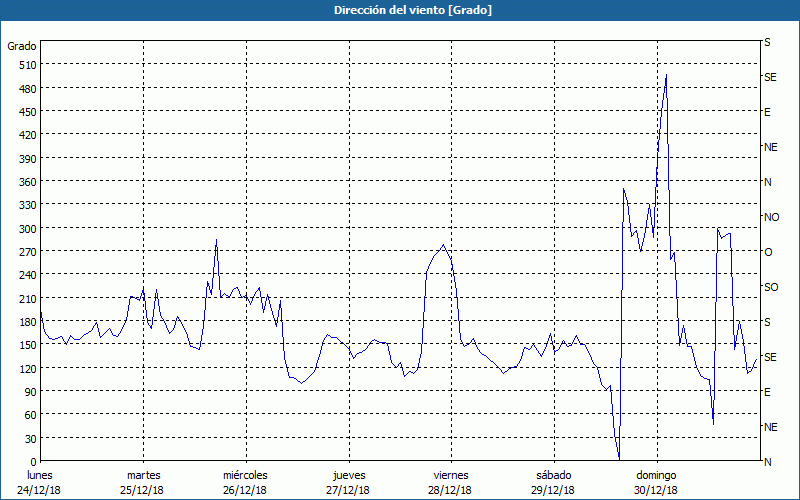Choose the 210 degree tick label
The width and height of the screenshot is (800, 500).
[28, 298]
